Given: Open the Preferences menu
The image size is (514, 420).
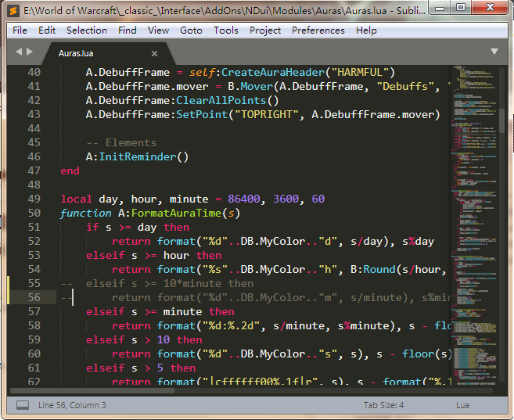Looking at the screenshot, I should (318, 31).
